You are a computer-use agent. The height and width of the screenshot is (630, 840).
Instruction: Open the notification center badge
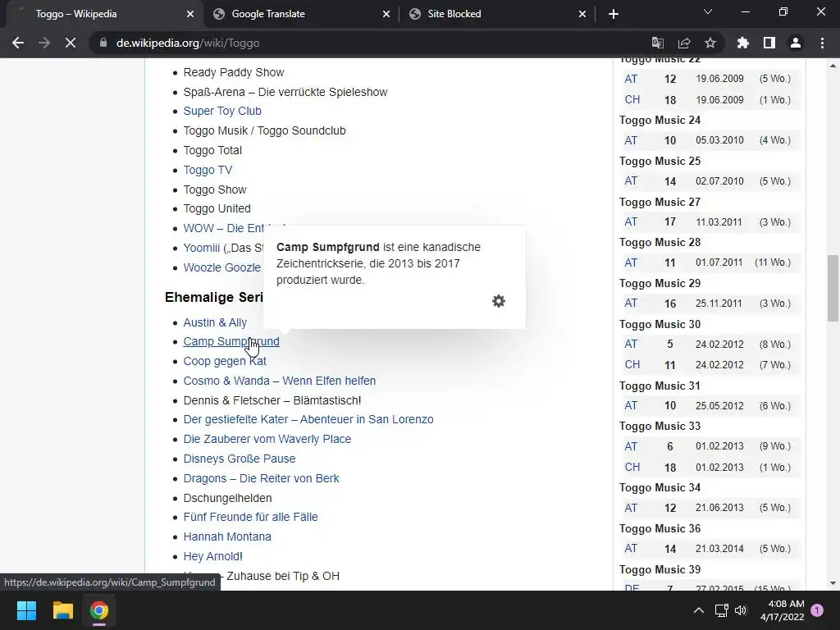(817, 610)
